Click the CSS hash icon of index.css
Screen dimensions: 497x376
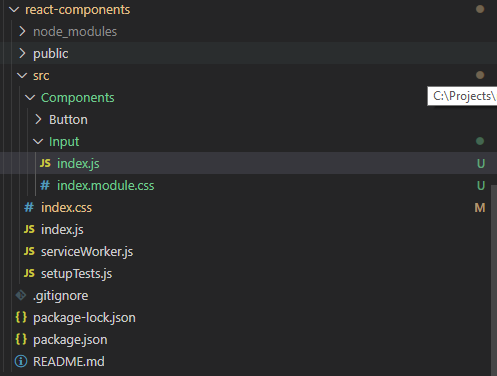coord(29,207)
